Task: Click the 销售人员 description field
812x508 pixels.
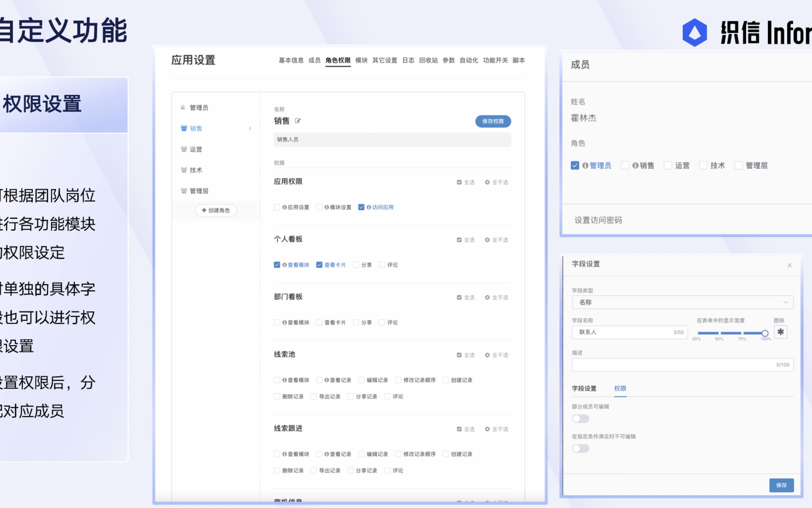Action: (392, 139)
